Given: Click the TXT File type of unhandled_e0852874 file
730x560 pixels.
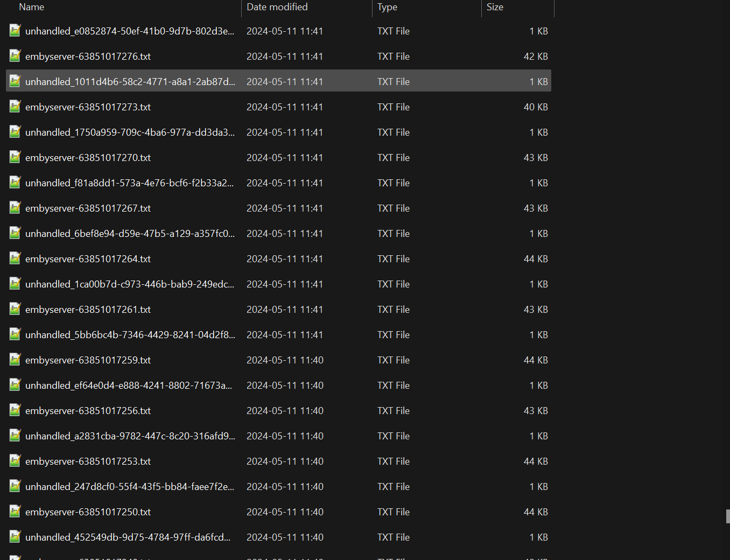Looking at the screenshot, I should point(394,31).
